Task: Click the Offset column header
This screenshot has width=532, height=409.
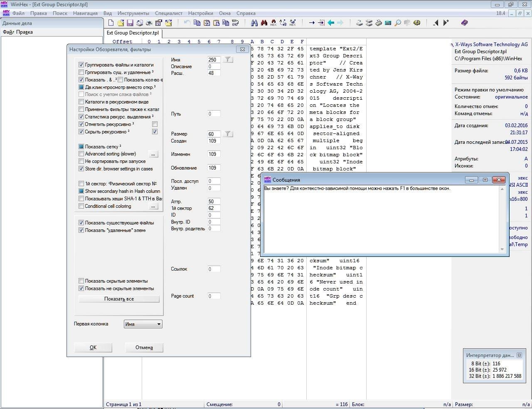Action: [122, 42]
